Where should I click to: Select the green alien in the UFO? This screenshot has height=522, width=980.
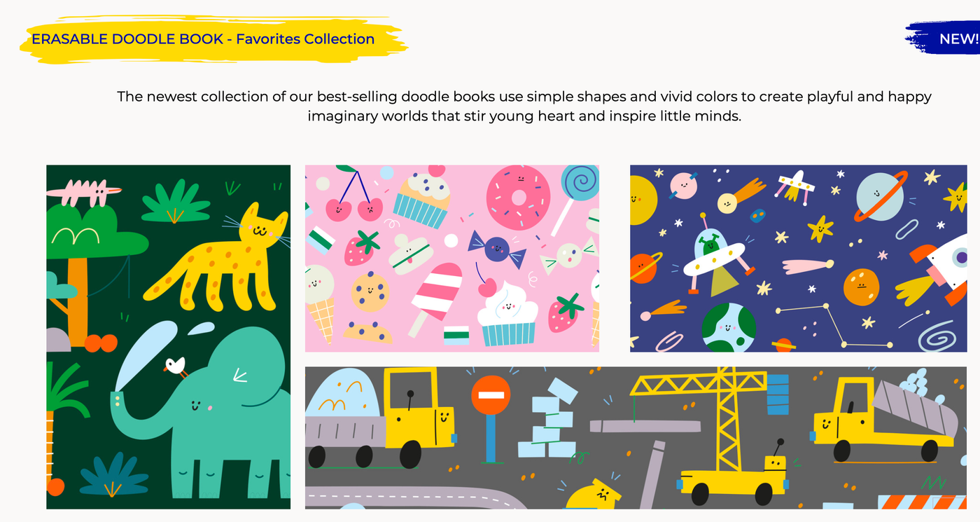708,247
